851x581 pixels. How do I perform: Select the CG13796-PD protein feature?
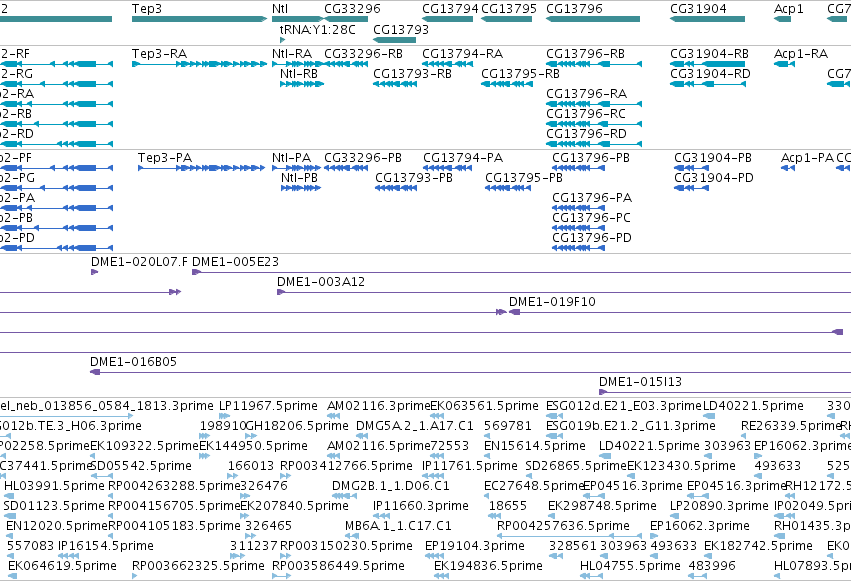tap(579, 248)
